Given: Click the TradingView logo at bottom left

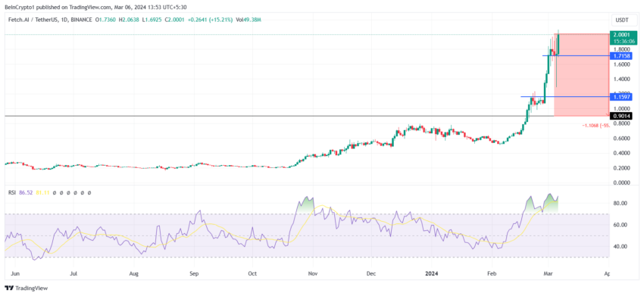Looking at the screenshot, I should click(26, 288).
